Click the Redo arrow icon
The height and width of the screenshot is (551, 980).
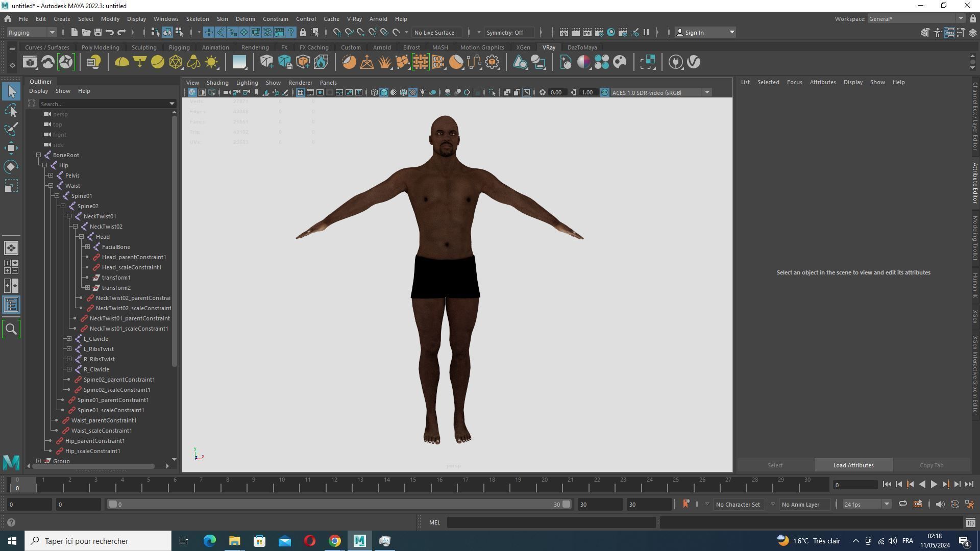121,32
